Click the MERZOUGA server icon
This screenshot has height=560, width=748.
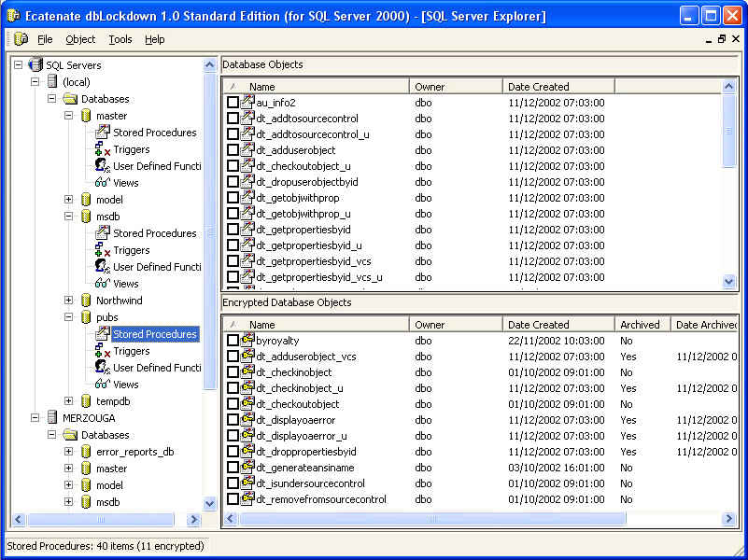(x=52, y=418)
